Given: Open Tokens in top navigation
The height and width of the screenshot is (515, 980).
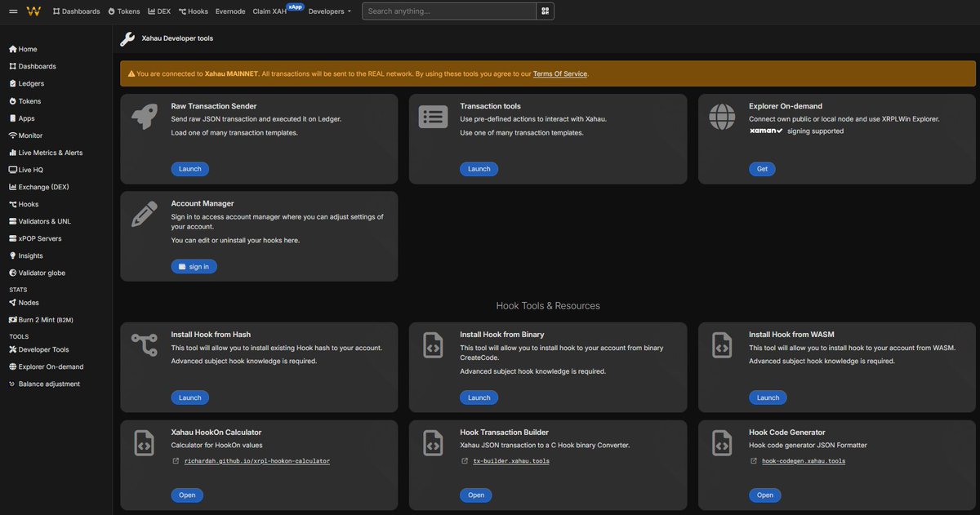Looking at the screenshot, I should pyautogui.click(x=124, y=11).
